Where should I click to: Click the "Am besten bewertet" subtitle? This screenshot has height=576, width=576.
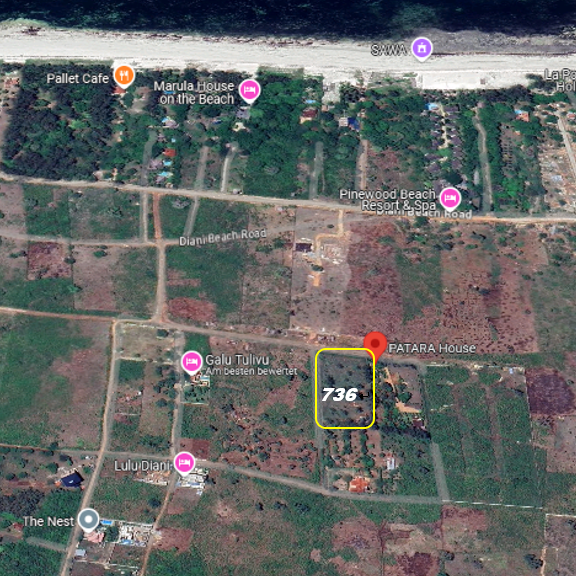251,371
